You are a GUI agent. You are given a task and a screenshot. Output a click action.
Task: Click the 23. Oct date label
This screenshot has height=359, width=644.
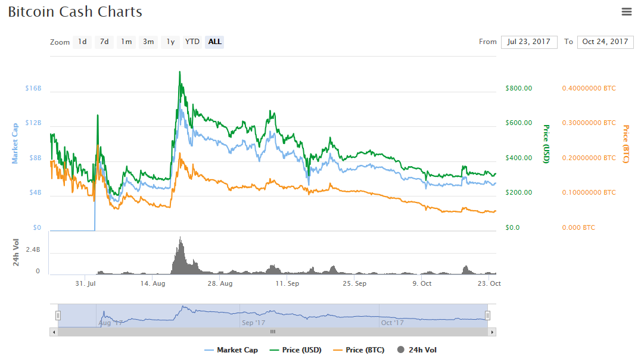[489, 283]
